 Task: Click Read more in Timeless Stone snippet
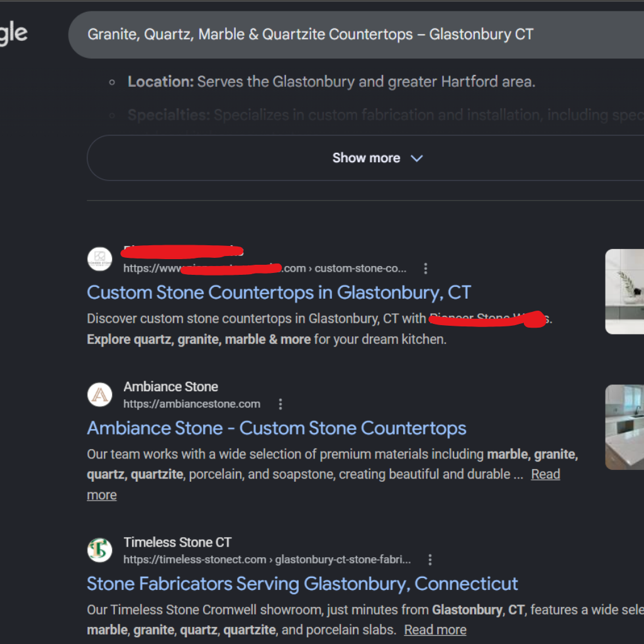tap(435, 630)
